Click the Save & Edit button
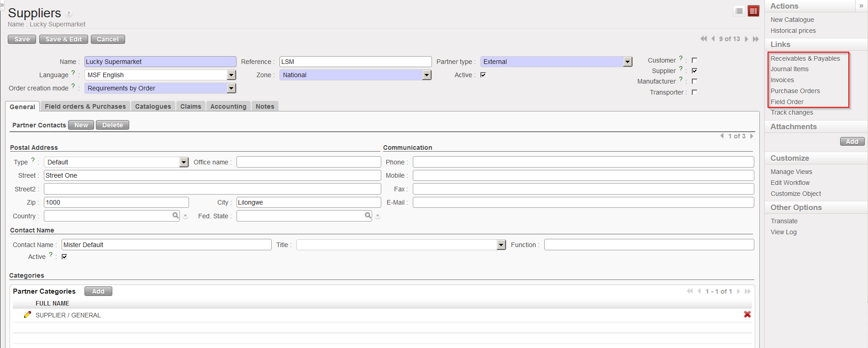This screenshot has width=868, height=348. point(63,39)
